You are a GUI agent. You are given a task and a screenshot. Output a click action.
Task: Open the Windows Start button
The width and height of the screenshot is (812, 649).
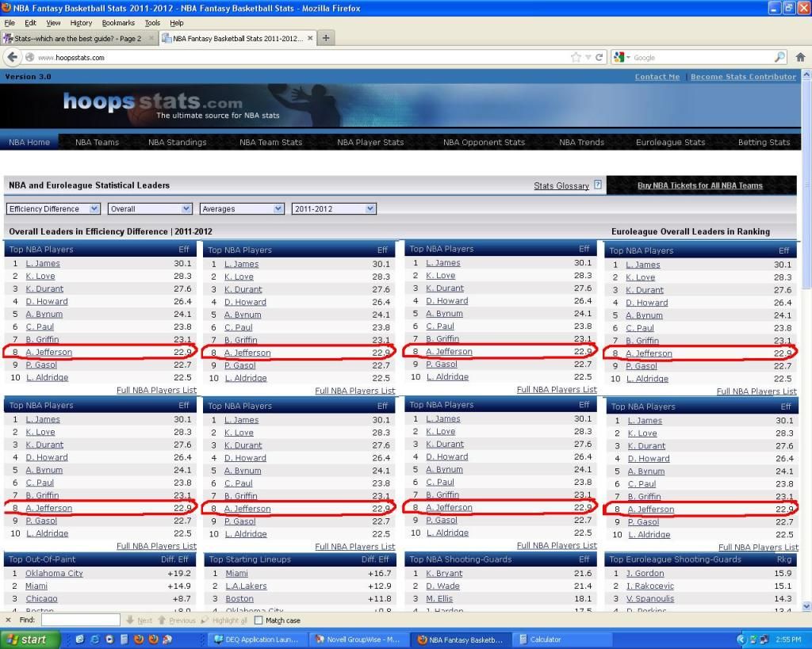tap(29, 639)
